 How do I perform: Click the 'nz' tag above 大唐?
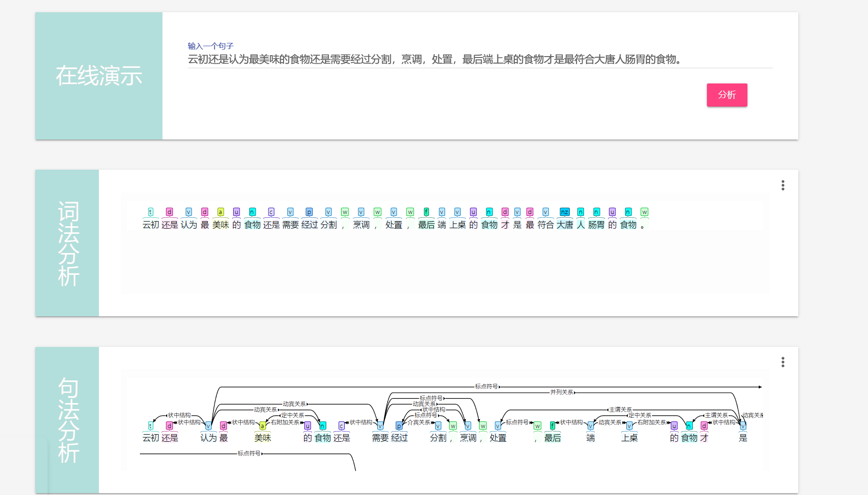[x=565, y=212]
